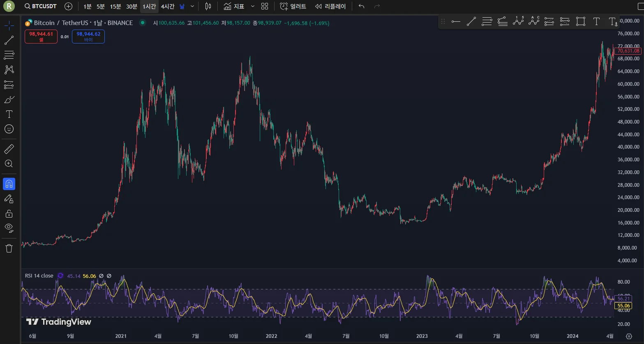Viewport: 644px width, 344px height.
Task: Select the rectangle tool in floating toolbar
Action: click(x=580, y=22)
